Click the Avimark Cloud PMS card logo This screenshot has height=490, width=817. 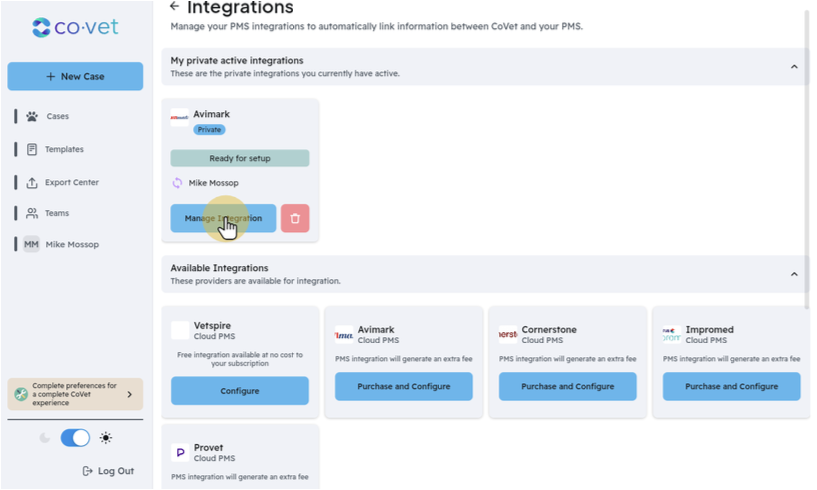tap(344, 335)
